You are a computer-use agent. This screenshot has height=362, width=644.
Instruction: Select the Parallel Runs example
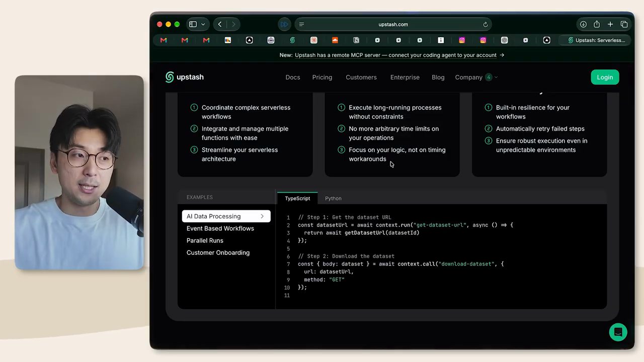pyautogui.click(x=205, y=240)
